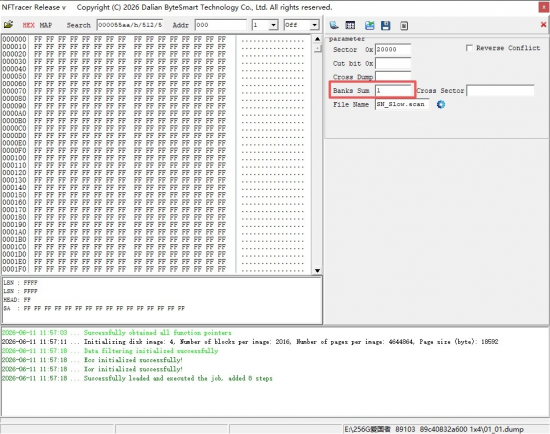Click log line 'Successfully loaded and executed the job'
This screenshot has width=550, height=434.
(137, 378)
